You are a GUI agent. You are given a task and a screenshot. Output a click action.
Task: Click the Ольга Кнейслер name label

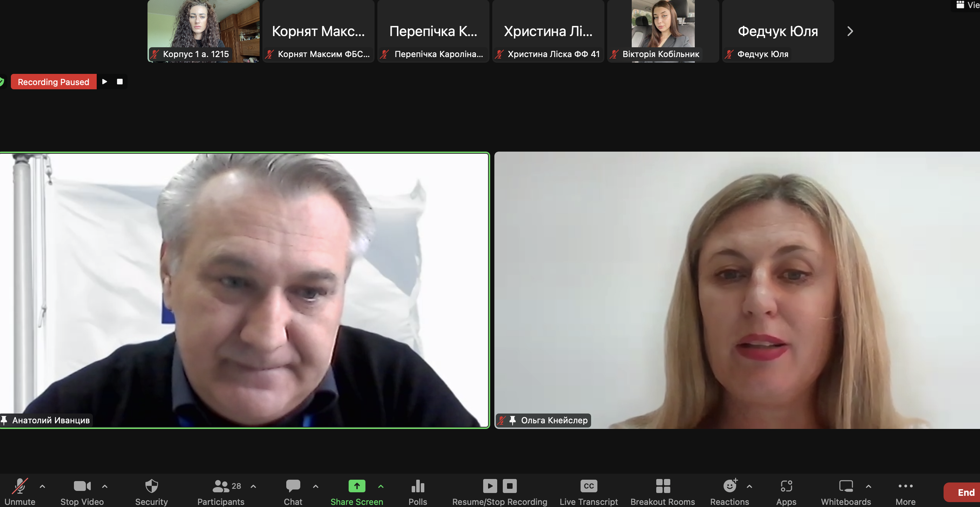554,421
